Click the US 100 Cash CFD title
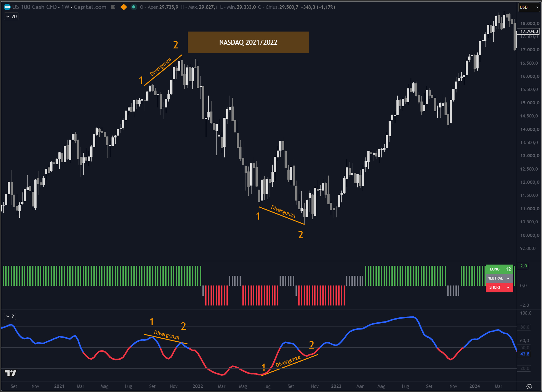Screen dimensions: 542x392 34,7
